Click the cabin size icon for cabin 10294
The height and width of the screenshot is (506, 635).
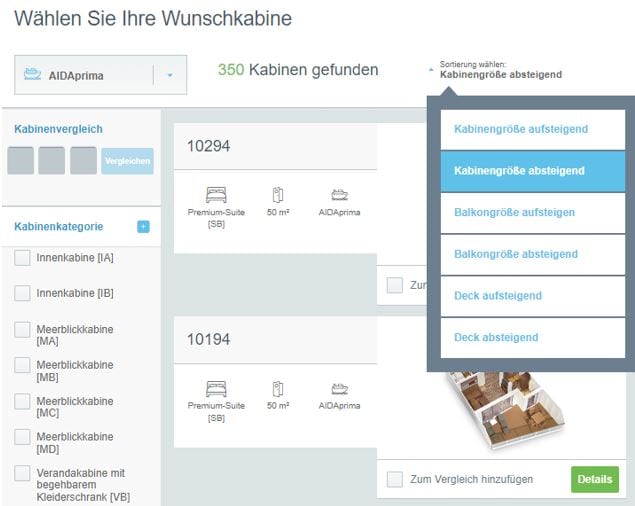pyautogui.click(x=278, y=194)
